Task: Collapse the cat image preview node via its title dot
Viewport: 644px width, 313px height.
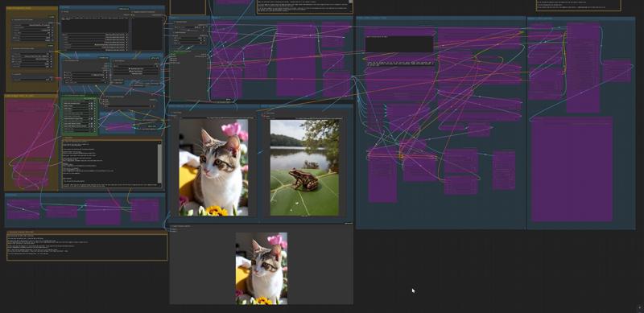Action: coord(171,113)
